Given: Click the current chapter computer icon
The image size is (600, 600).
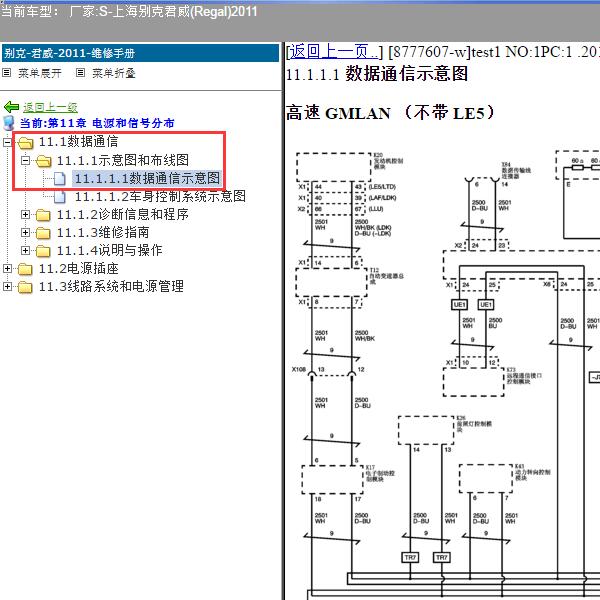Looking at the screenshot, I should (8, 123).
